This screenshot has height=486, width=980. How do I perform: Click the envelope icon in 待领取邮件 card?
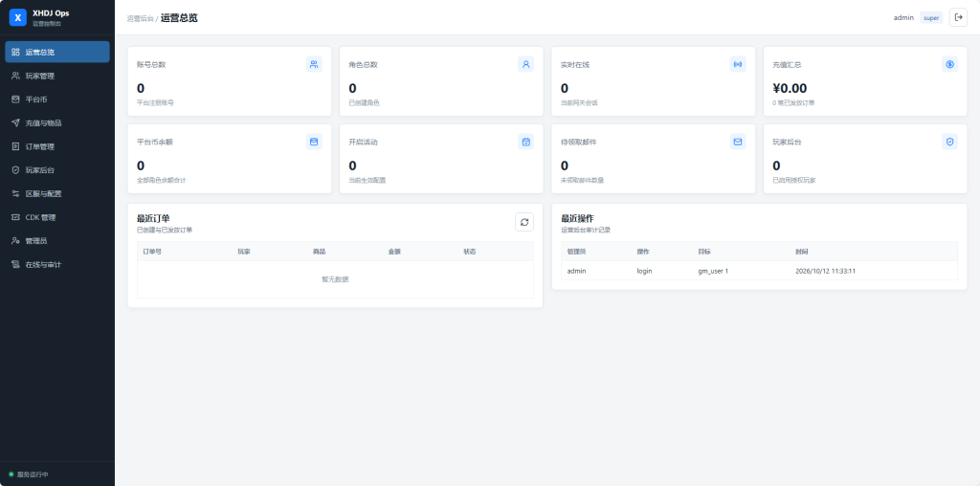[738, 142]
